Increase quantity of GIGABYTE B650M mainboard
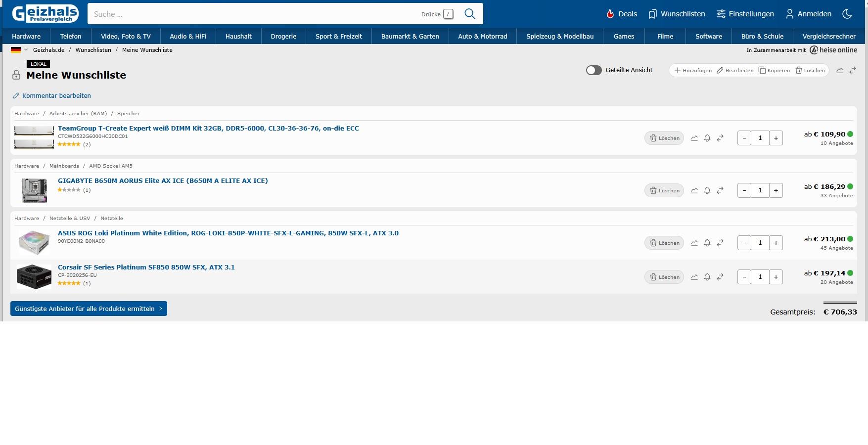The width and height of the screenshot is (868, 445). click(x=776, y=190)
